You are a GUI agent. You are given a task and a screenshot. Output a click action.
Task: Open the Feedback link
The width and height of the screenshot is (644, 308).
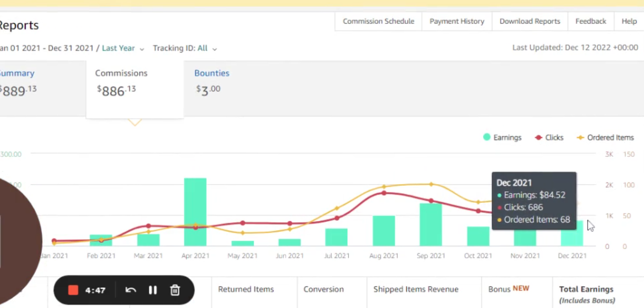[x=590, y=21]
